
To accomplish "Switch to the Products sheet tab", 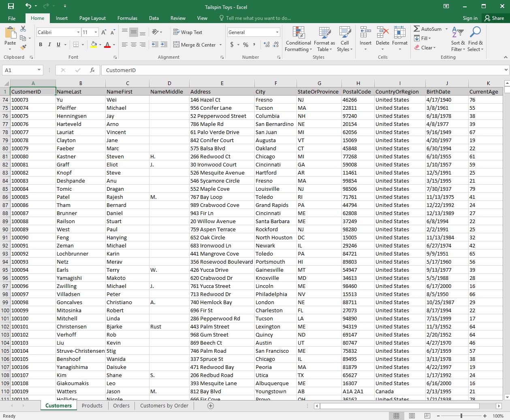I will pyautogui.click(x=92, y=406).
